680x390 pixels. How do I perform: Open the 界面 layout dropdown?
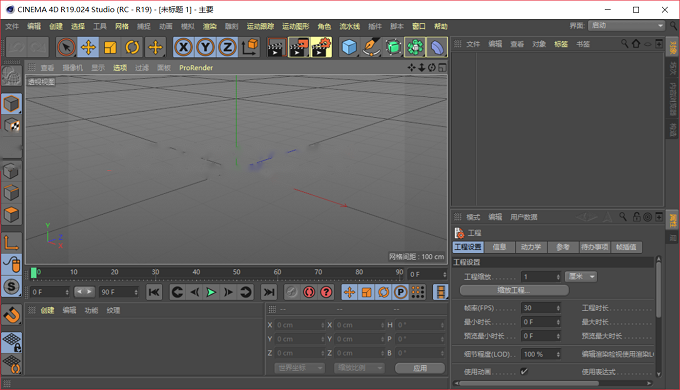click(x=626, y=26)
